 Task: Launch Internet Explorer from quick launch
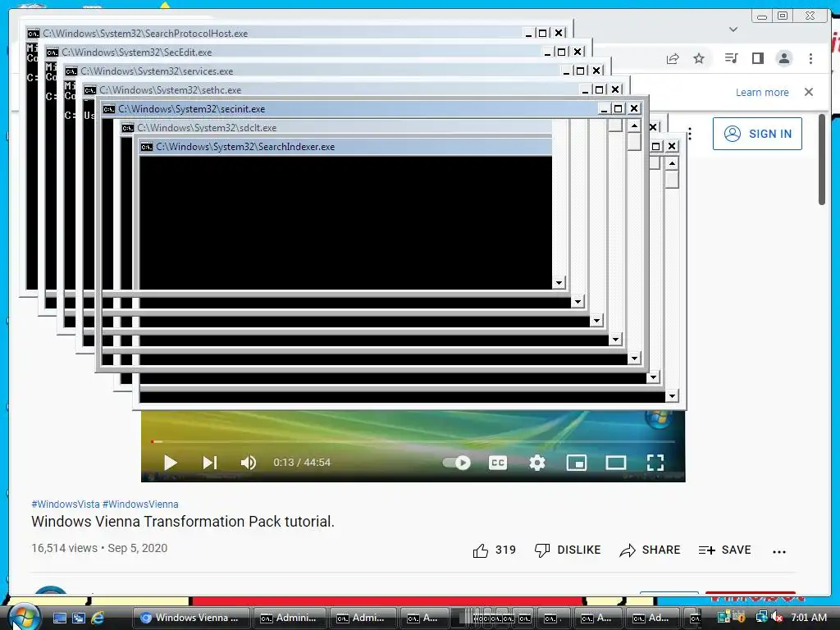tap(98, 618)
